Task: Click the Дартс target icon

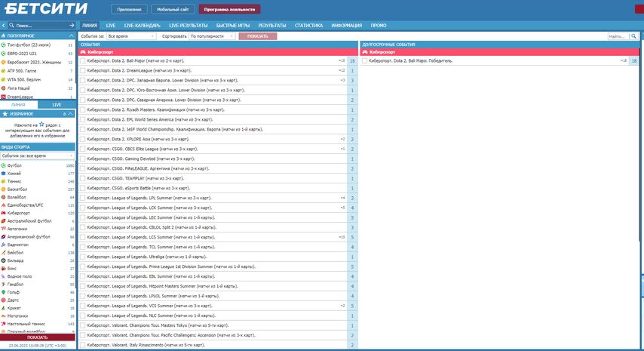Action: [x=3, y=300]
